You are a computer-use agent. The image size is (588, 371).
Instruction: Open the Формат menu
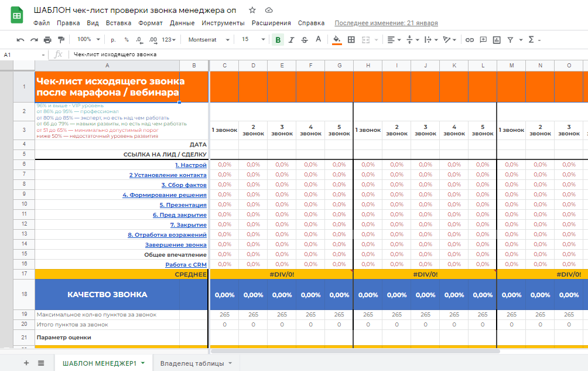(x=151, y=23)
